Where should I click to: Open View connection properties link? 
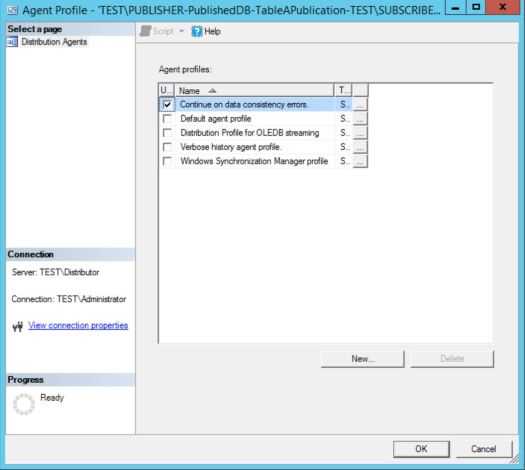[78, 325]
